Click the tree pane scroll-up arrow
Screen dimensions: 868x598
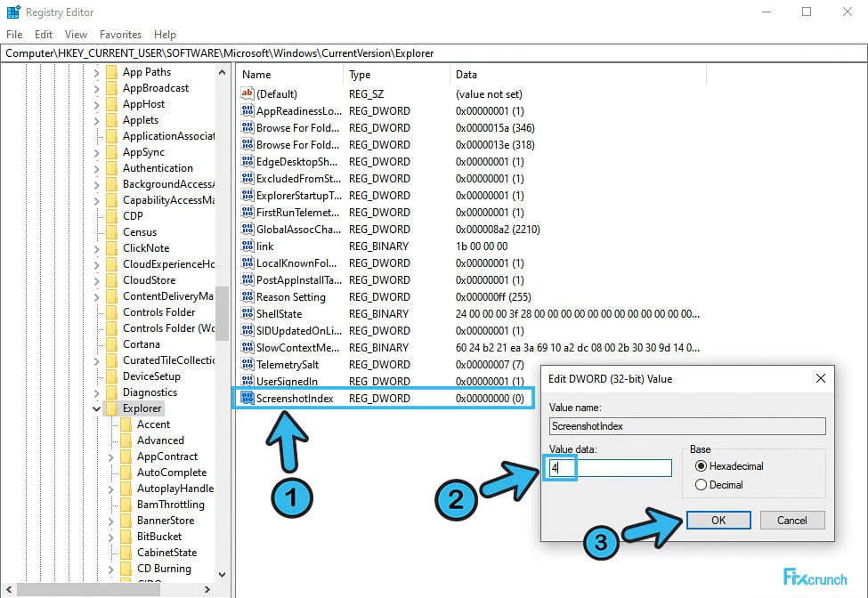point(222,72)
